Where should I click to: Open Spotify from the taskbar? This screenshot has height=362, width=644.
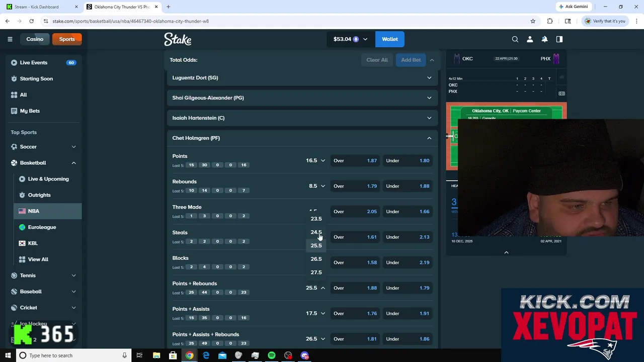[272, 355]
